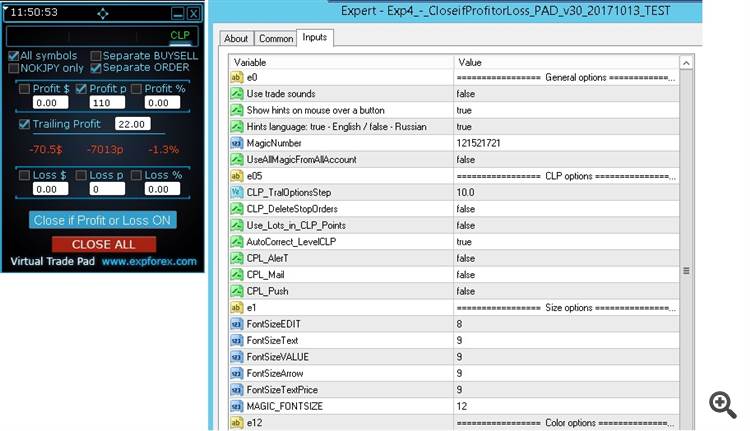Click the e12 string variable icon
750x431 pixels.
coord(236,423)
